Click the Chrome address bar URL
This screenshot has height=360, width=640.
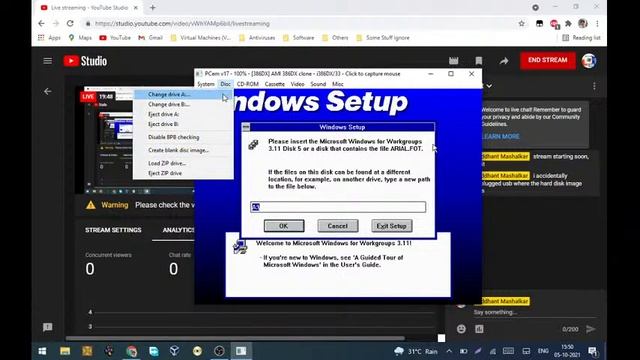coord(182,24)
